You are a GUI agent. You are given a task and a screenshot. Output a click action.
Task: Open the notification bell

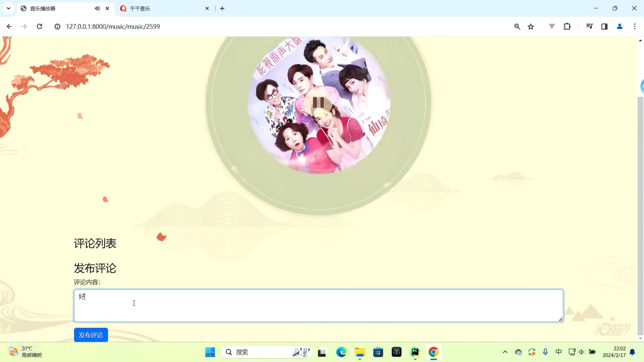(632, 352)
